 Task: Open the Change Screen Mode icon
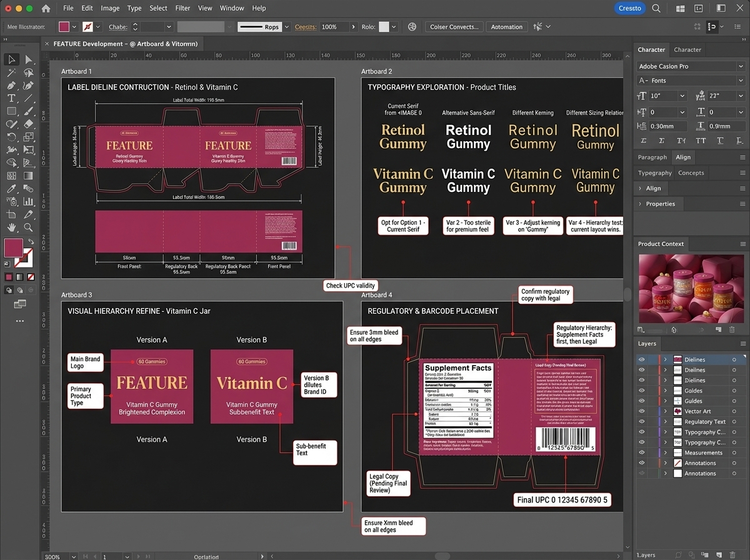click(20, 304)
